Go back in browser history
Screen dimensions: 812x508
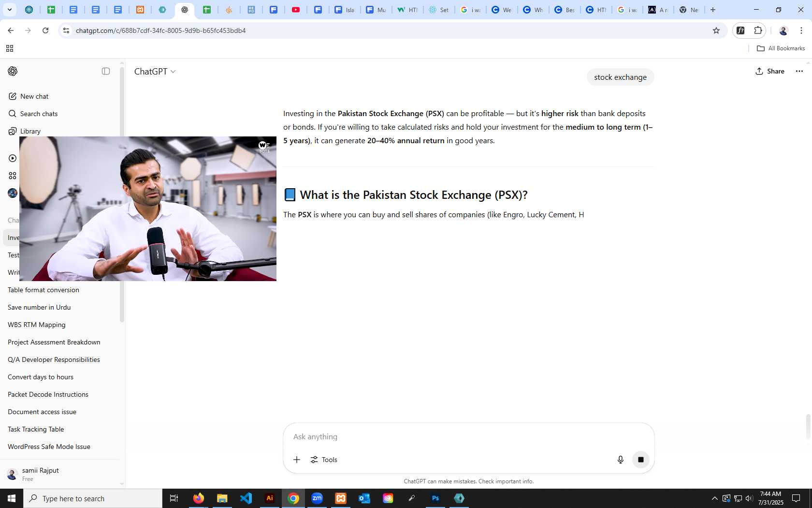(x=11, y=30)
